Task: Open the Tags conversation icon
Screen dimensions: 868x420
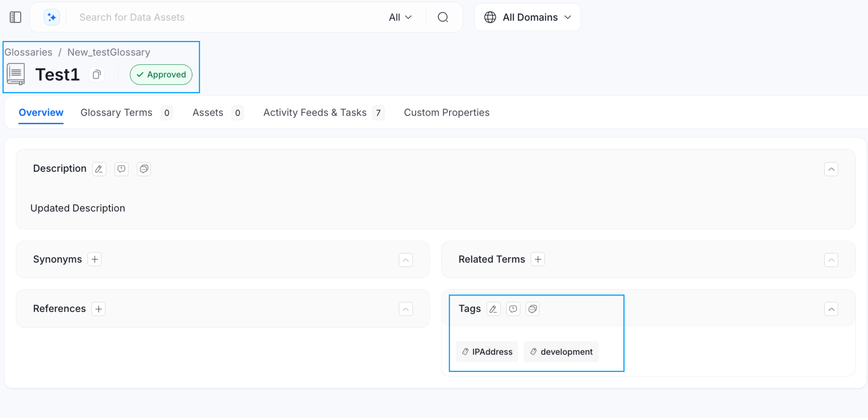Action: tap(532, 309)
